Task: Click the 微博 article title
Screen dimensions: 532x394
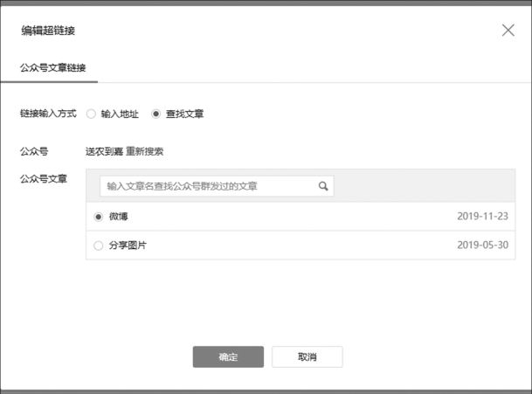Action: (x=119, y=217)
